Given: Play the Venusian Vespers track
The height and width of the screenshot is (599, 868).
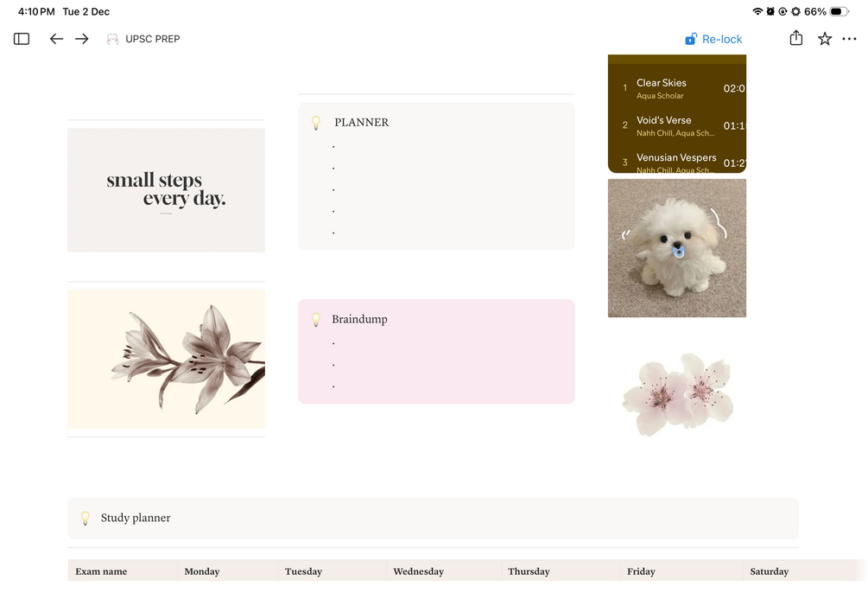Looking at the screenshot, I should click(677, 162).
